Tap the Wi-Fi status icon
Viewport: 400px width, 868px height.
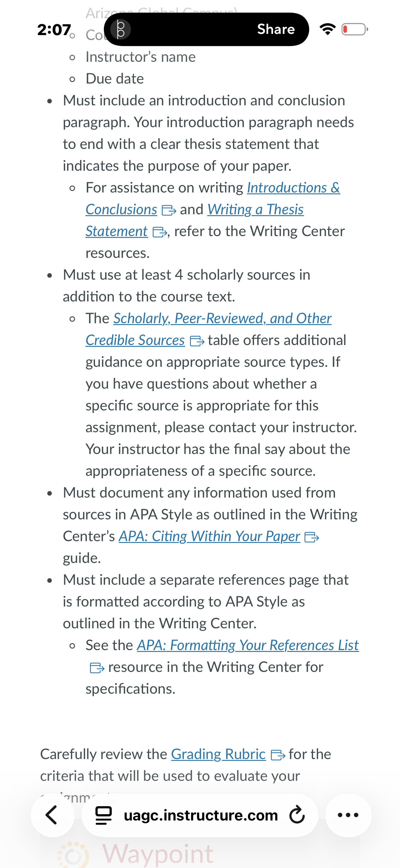(x=328, y=29)
